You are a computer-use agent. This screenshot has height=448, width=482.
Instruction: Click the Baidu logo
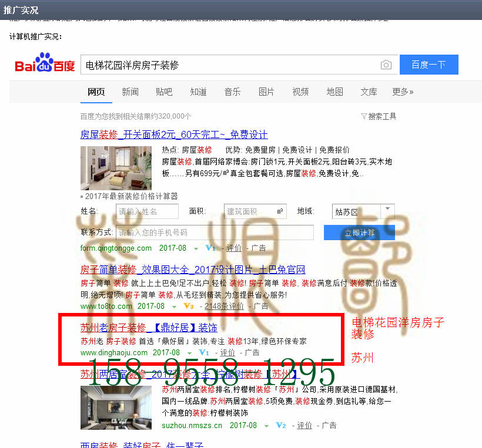[45, 63]
